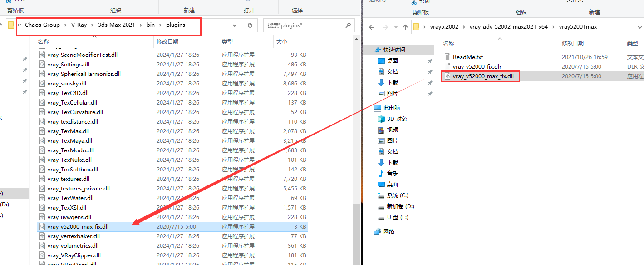Open pinned 图片 under quick access
The image size is (644, 265).
click(393, 94)
